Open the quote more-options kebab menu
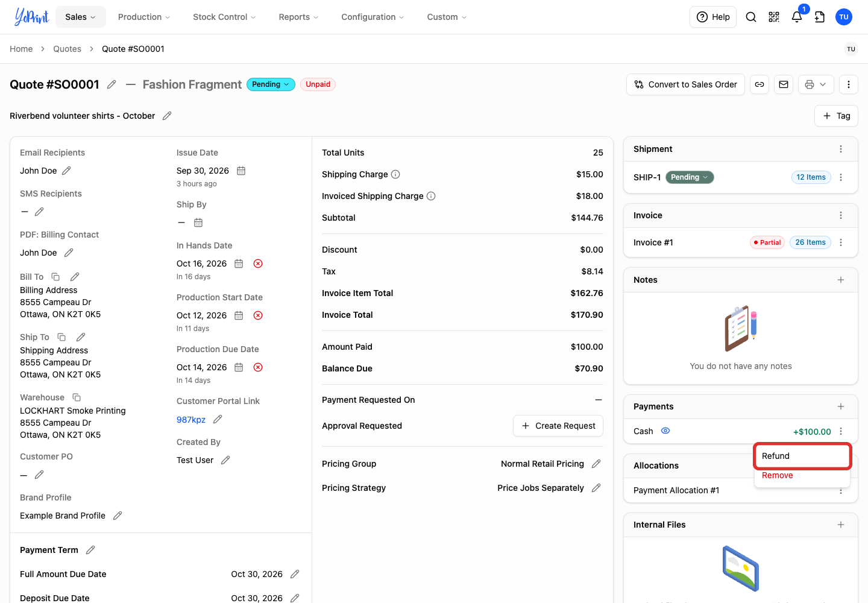The width and height of the screenshot is (868, 603). pyautogui.click(x=849, y=84)
